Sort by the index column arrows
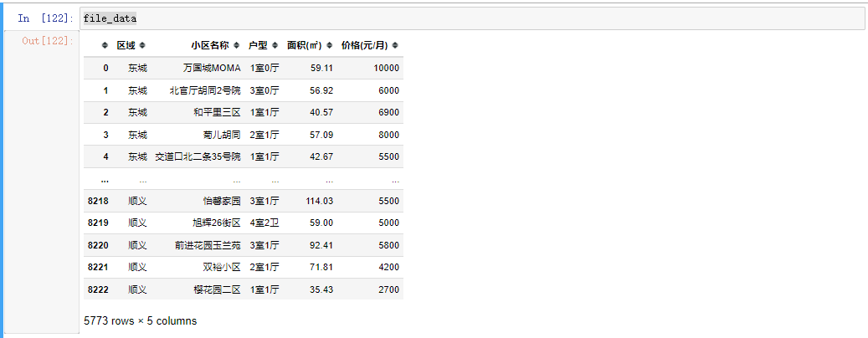 point(105,45)
